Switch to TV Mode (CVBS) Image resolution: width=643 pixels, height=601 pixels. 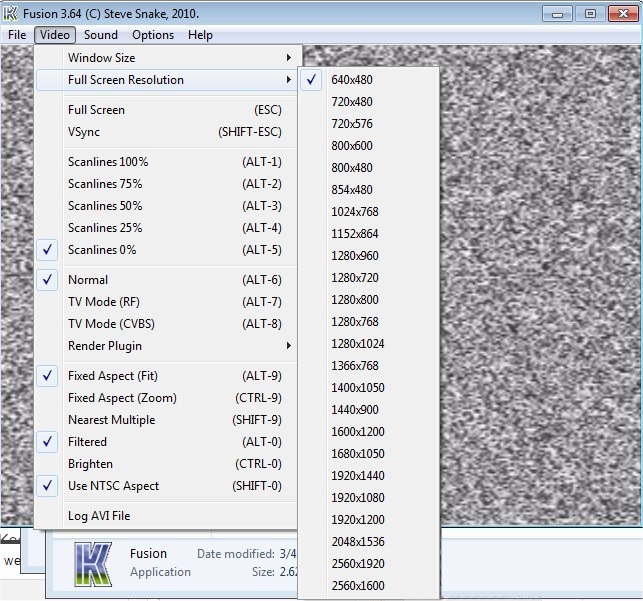[x=111, y=324]
